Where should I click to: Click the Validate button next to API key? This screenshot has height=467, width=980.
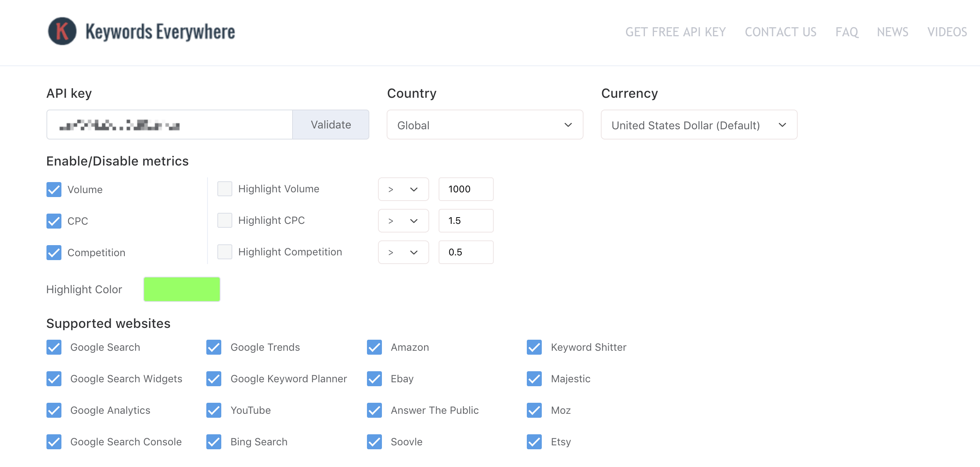(x=331, y=125)
